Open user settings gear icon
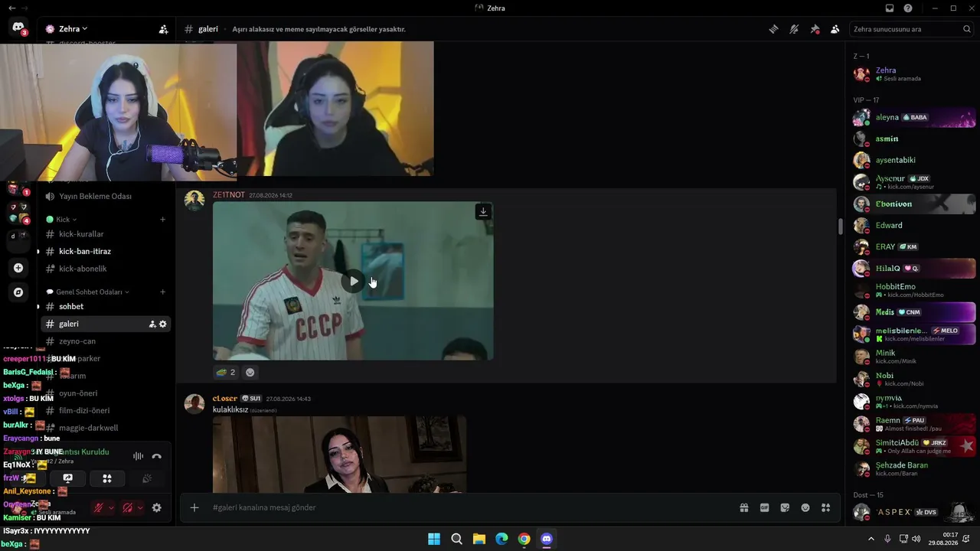980x551 pixels. click(x=157, y=507)
